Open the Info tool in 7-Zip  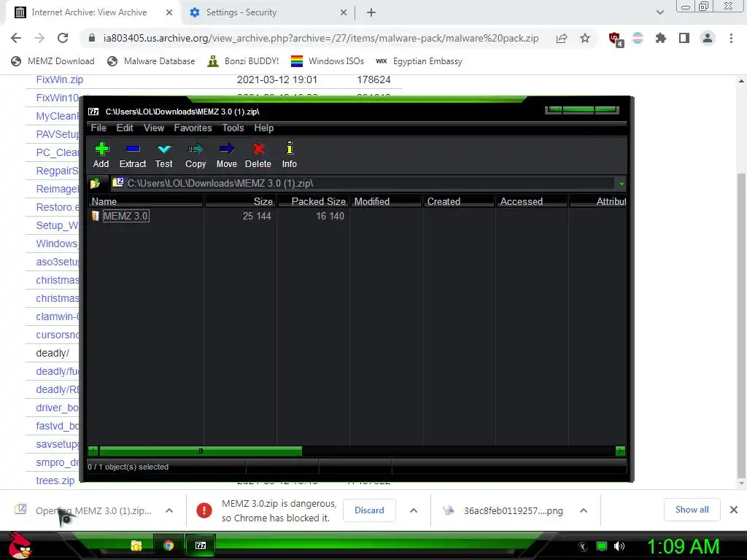(x=289, y=155)
